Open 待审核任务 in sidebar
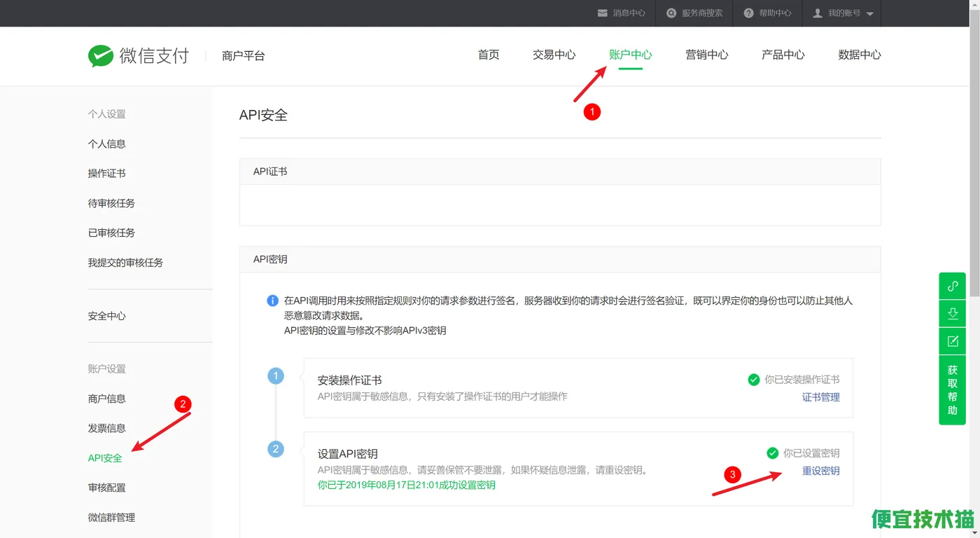Viewport: 980px width, 538px height. point(111,203)
